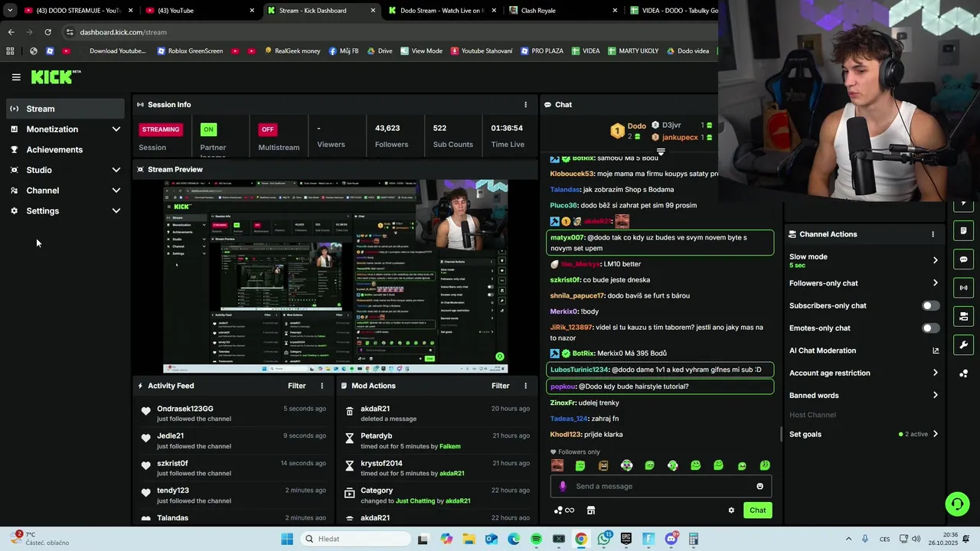Open Activity Feed three-dot menu
This screenshot has height=551, width=980.
click(322, 386)
